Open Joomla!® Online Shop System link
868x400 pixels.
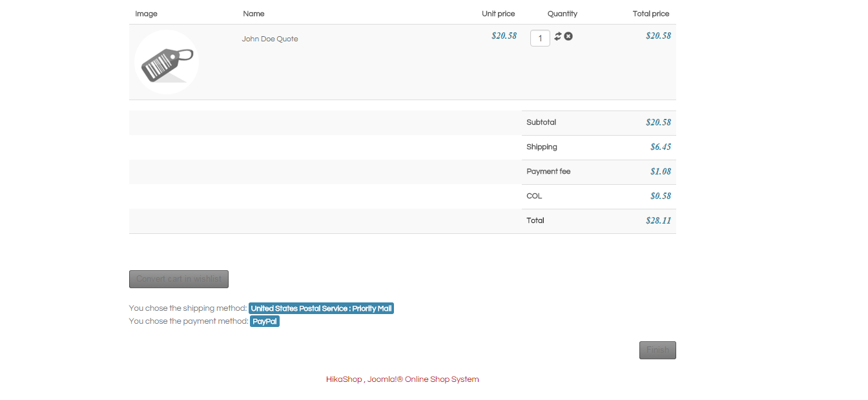pos(423,379)
